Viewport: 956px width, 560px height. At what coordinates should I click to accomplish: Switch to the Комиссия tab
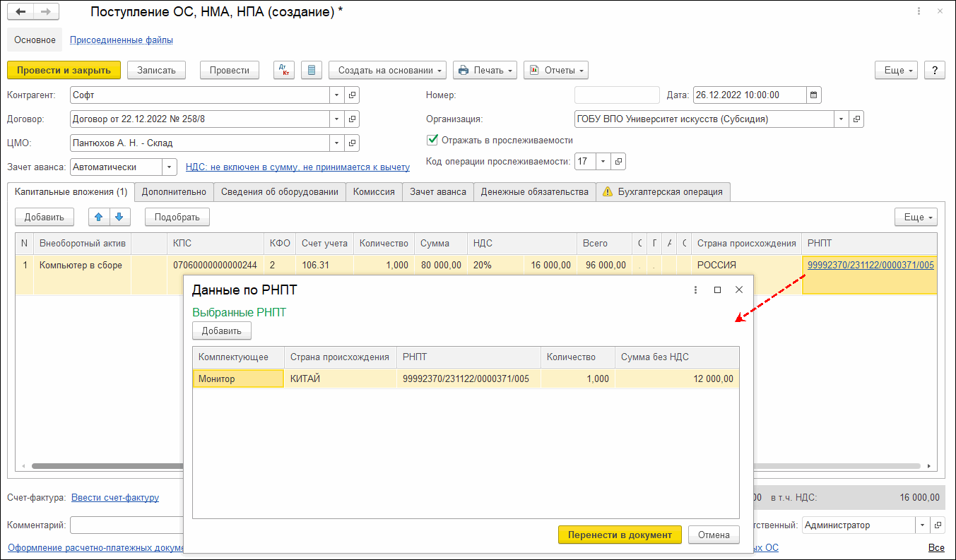(x=374, y=191)
